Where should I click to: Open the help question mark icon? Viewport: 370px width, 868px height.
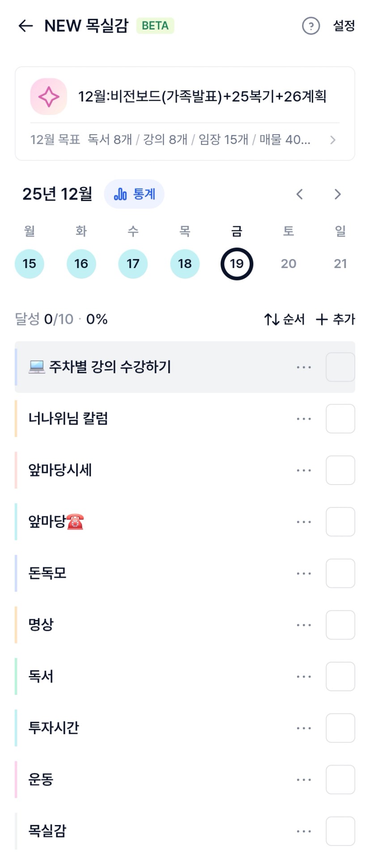tap(311, 26)
